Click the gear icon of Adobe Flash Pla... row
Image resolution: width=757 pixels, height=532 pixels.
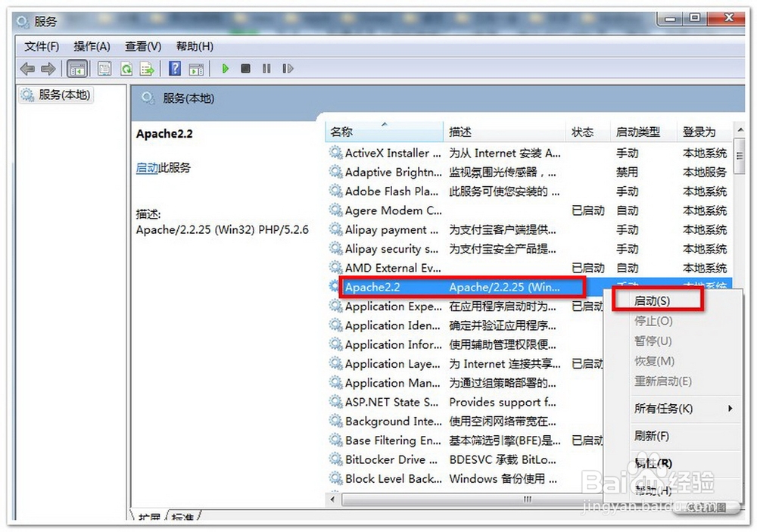(x=335, y=191)
